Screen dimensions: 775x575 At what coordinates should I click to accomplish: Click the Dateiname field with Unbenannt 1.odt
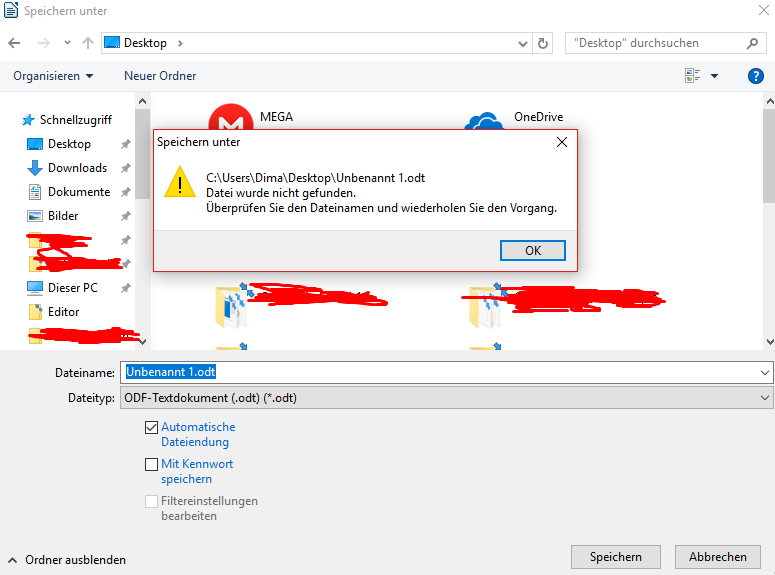point(440,372)
